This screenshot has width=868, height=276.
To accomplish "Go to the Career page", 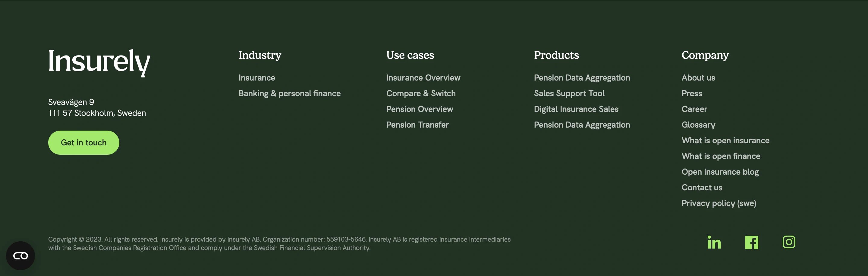I will click(x=694, y=109).
